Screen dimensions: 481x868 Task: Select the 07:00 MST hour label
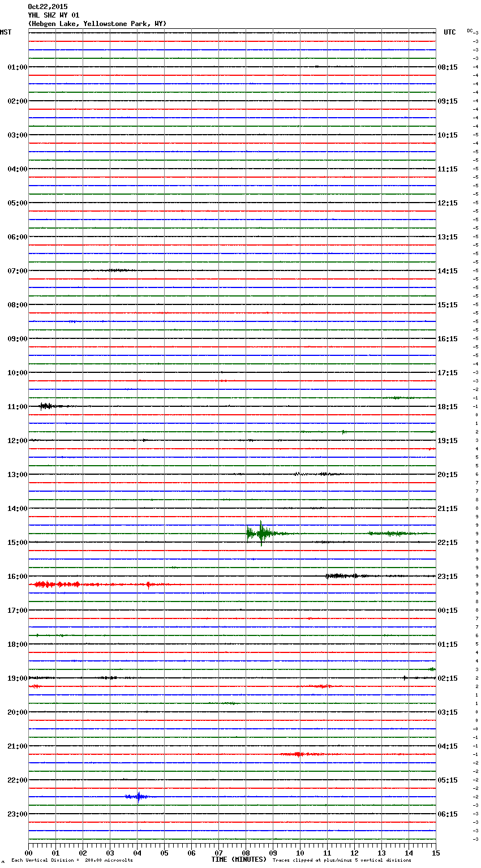[x=18, y=271]
